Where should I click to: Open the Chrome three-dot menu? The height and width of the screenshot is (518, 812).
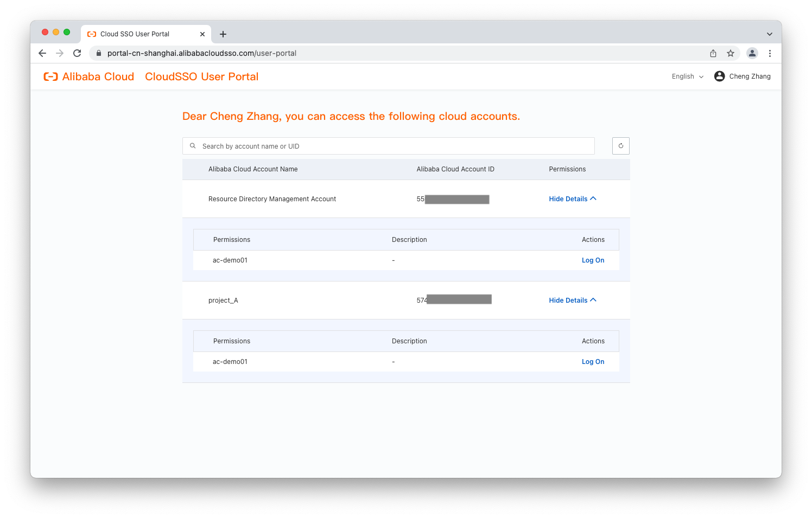click(x=770, y=53)
